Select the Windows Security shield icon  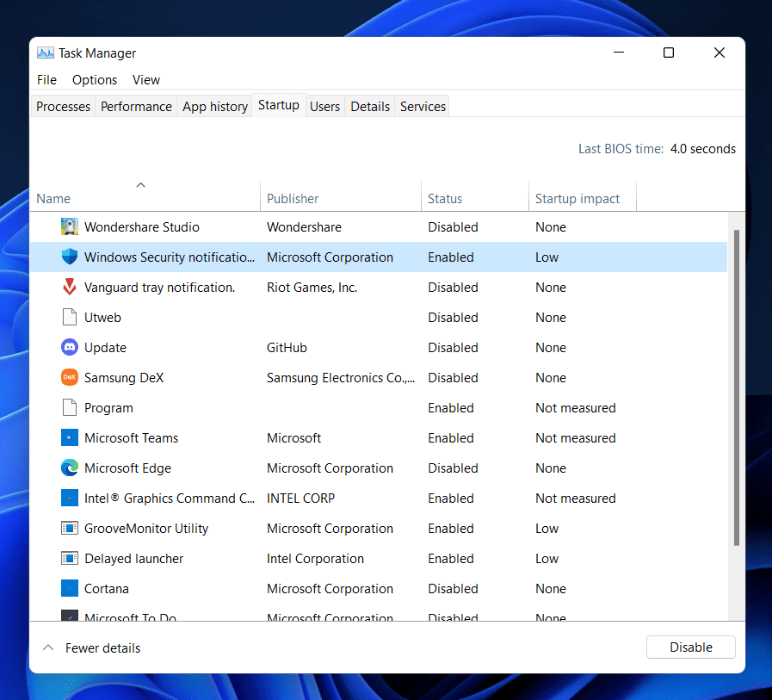[70, 257]
